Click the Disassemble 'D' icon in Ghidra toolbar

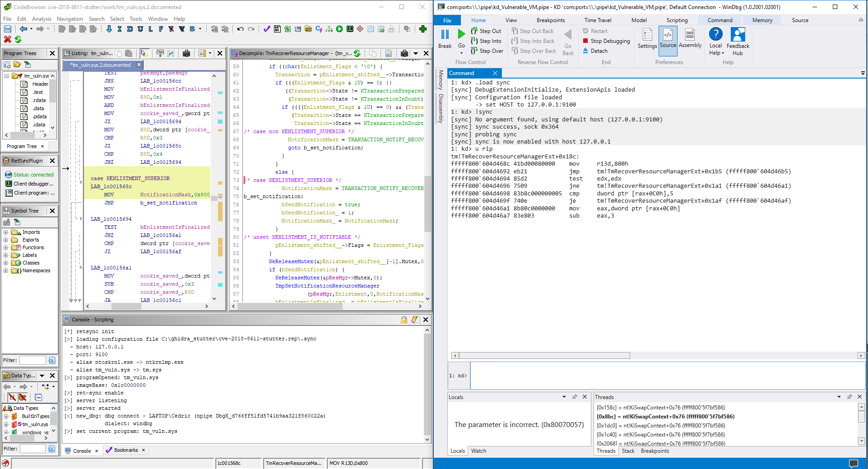tap(130, 29)
